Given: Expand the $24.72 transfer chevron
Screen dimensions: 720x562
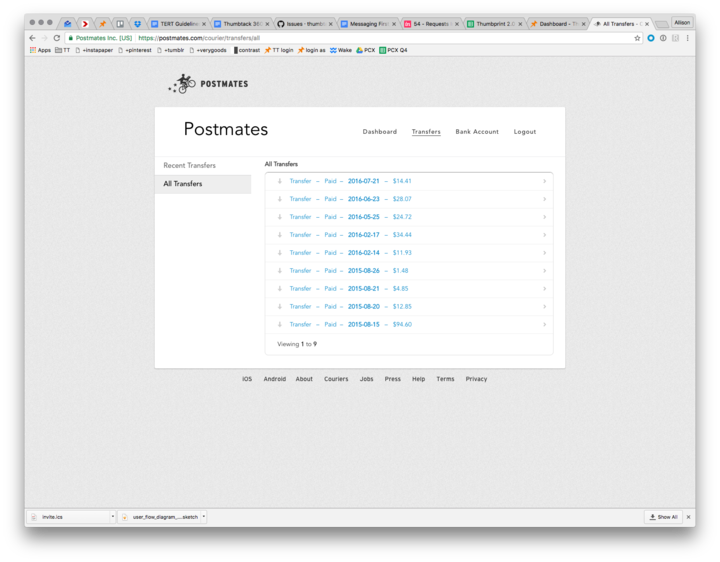Looking at the screenshot, I should tap(545, 217).
